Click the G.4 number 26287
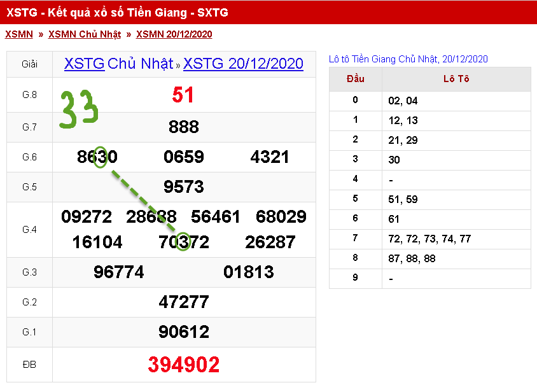 [270, 242]
